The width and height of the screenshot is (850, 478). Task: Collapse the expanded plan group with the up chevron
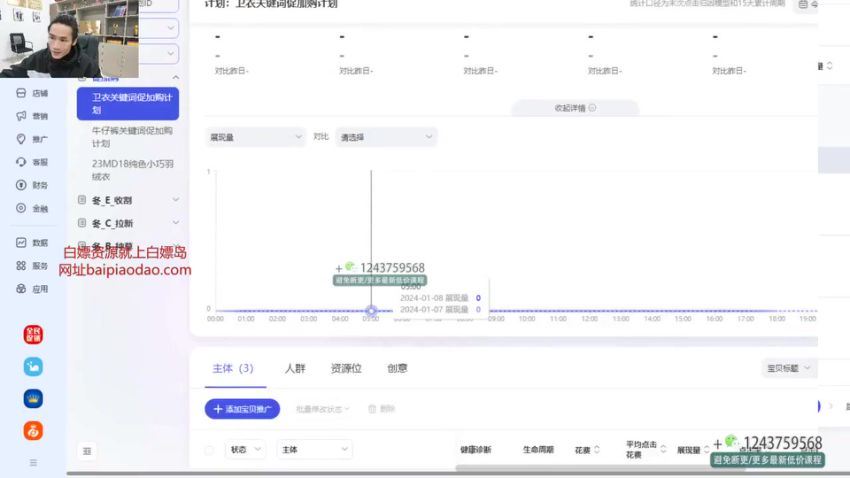[x=176, y=78]
